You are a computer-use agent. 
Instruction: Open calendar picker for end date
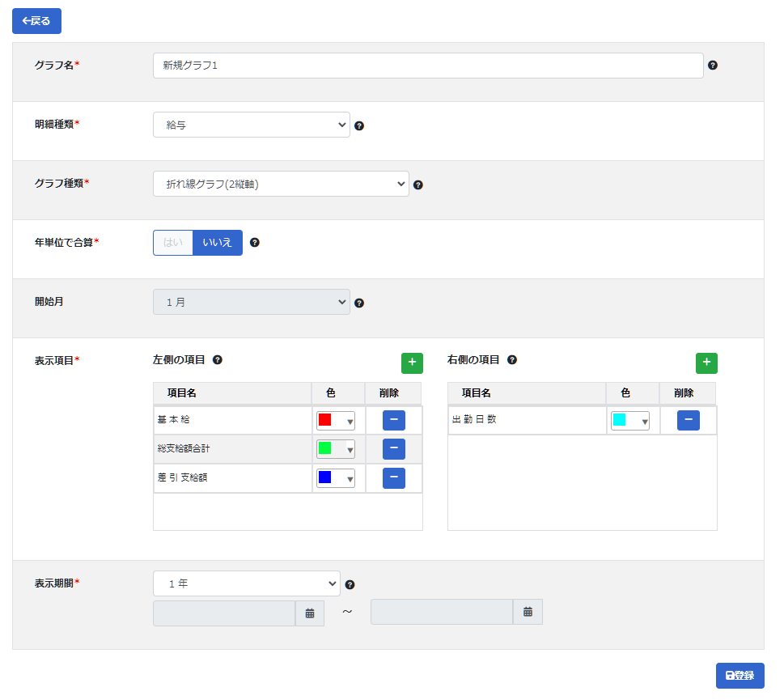point(528,612)
